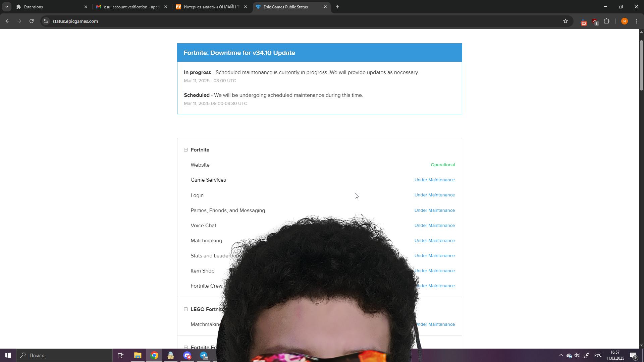Open the Discord taskbar icon
Image resolution: width=644 pixels, height=362 pixels.
click(187, 355)
